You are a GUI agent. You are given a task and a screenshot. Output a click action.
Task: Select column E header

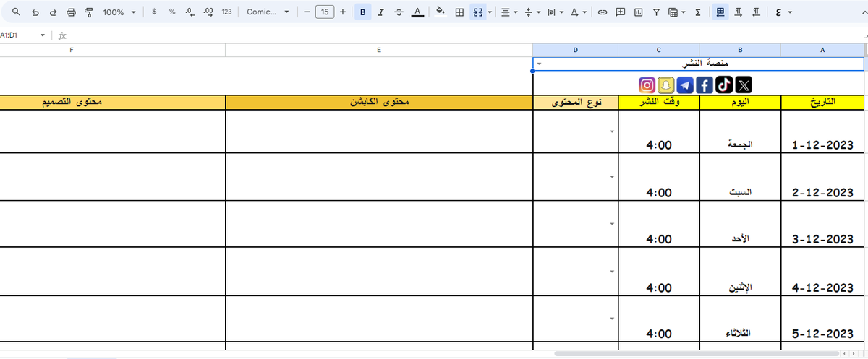coord(379,50)
